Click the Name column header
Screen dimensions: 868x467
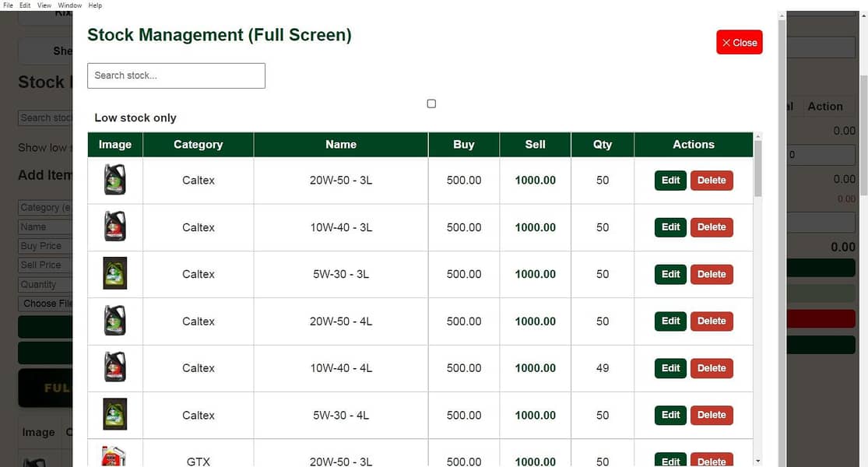(x=341, y=145)
